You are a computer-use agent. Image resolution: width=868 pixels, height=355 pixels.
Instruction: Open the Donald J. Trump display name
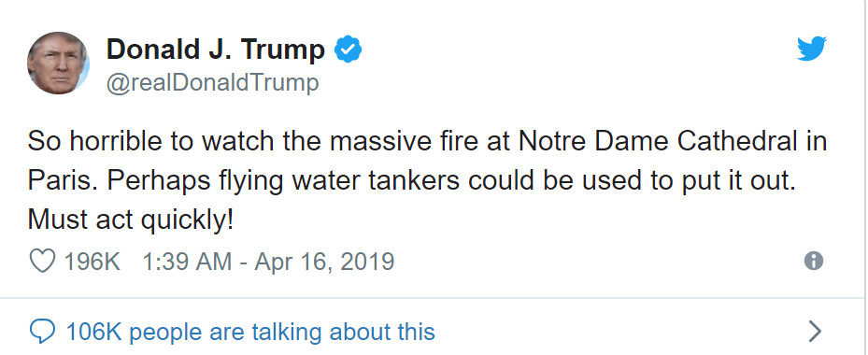coord(215,50)
